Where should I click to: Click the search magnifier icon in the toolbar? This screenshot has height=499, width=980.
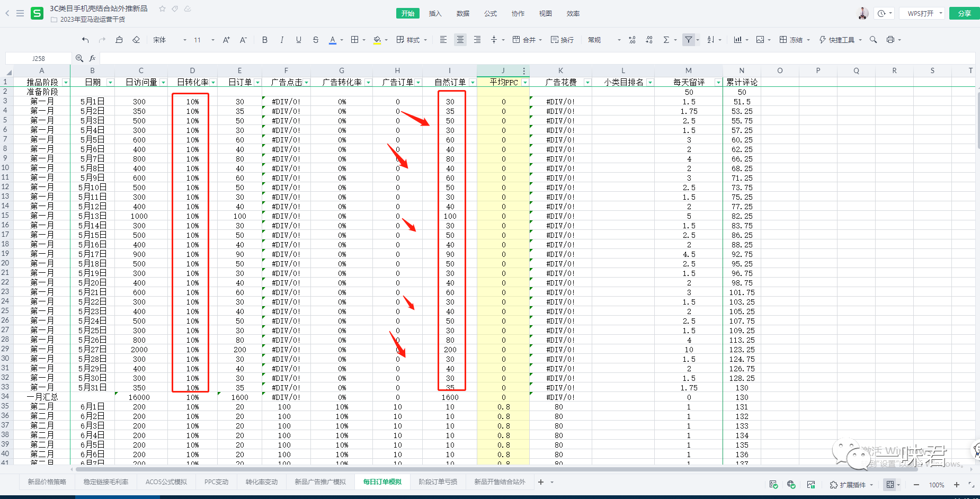tap(874, 40)
